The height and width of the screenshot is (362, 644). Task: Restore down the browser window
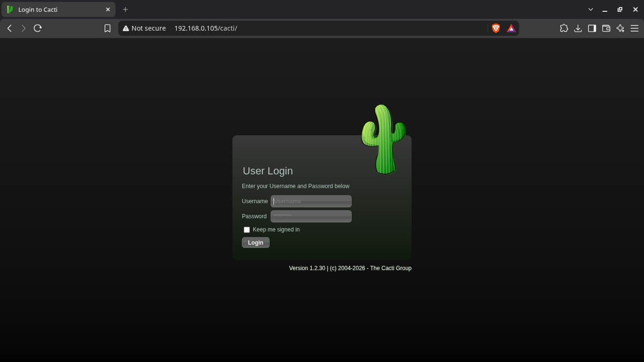click(x=620, y=9)
